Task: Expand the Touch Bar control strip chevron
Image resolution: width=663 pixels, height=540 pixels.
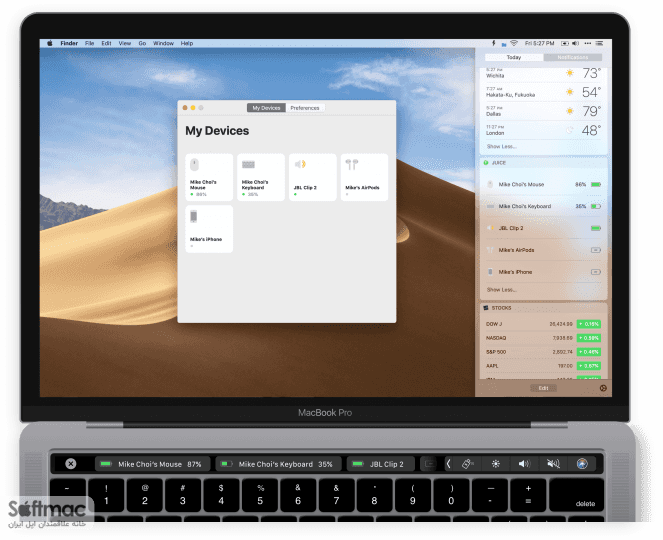Action: click(x=448, y=464)
